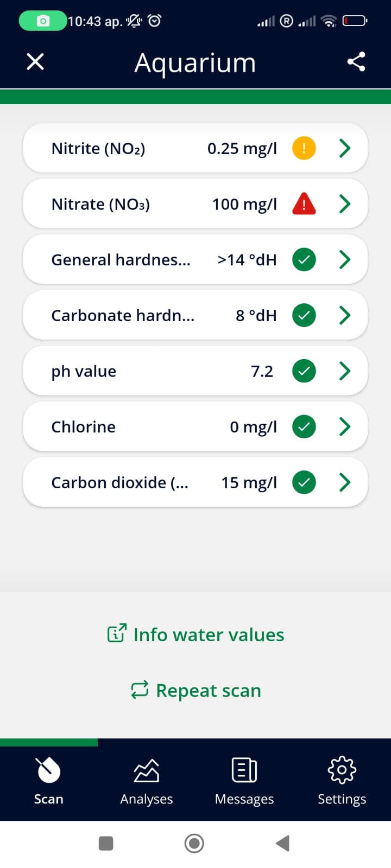Tap the green check icon for Chlorine

click(x=304, y=427)
